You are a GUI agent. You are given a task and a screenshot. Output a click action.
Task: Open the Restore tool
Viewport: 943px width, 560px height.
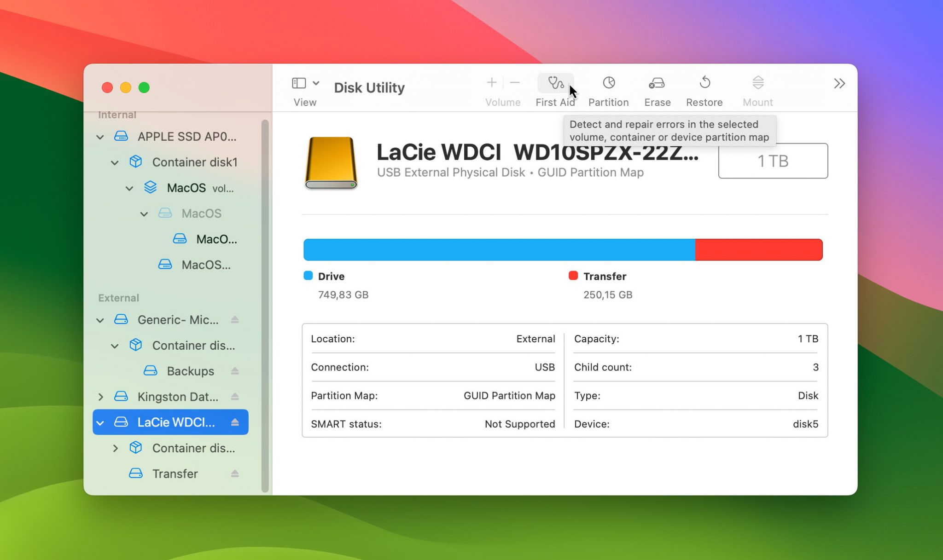[704, 87]
